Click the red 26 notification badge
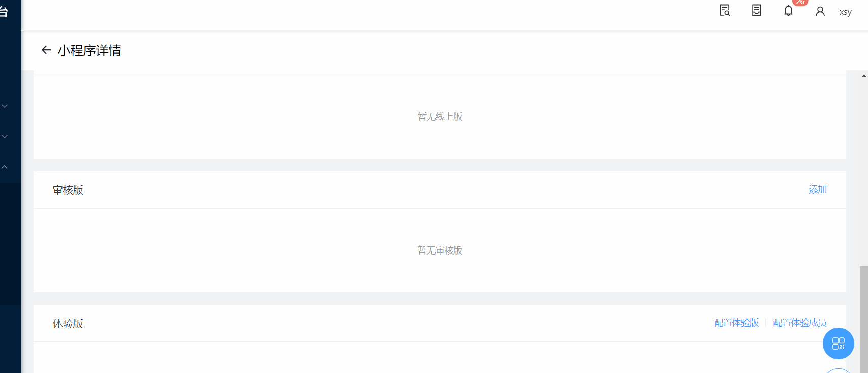 pyautogui.click(x=800, y=3)
